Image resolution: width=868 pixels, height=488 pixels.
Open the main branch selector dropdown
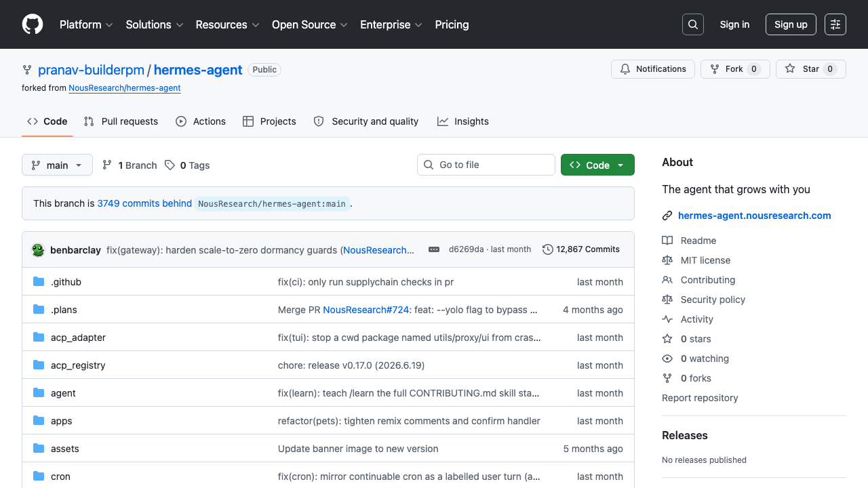[x=57, y=165]
